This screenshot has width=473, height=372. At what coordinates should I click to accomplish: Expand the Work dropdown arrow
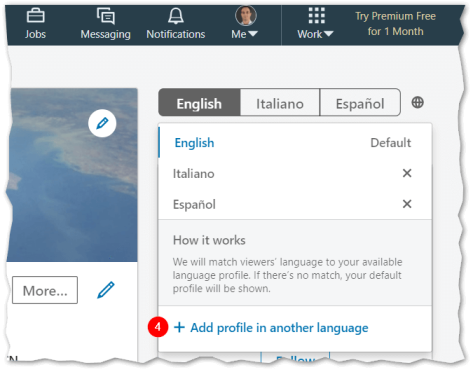coord(328,34)
